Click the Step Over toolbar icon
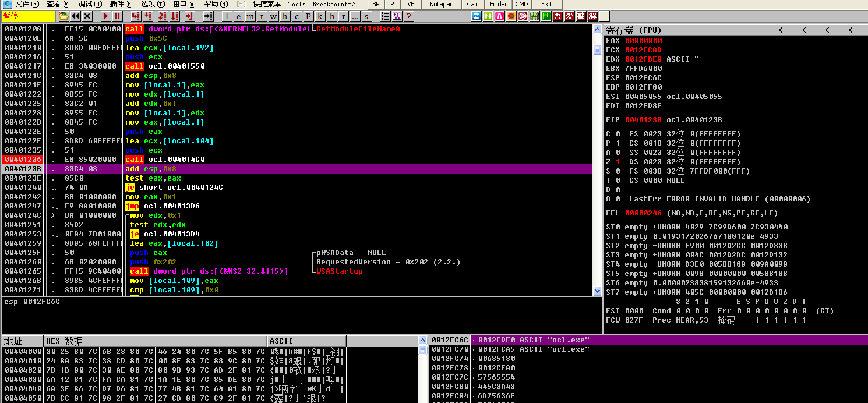Viewport: 868px width, 403px height. point(148,16)
